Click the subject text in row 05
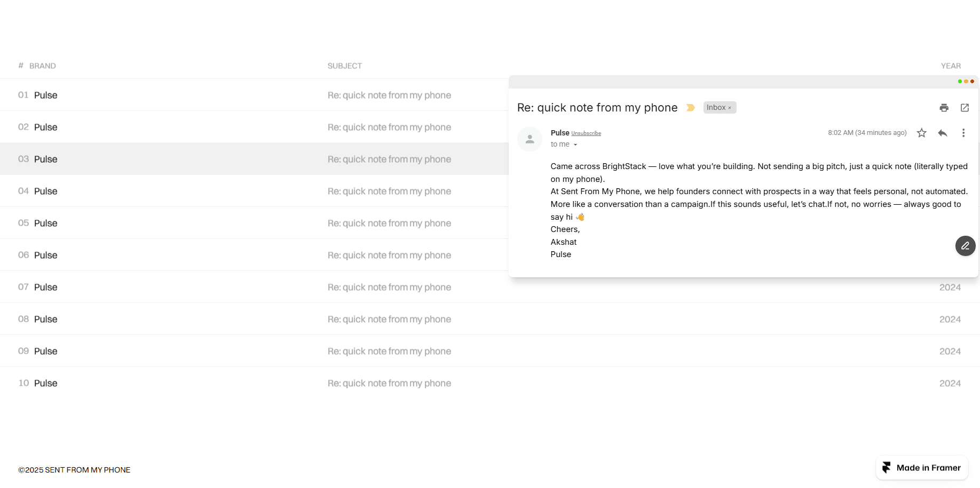980x488 pixels. (x=389, y=223)
